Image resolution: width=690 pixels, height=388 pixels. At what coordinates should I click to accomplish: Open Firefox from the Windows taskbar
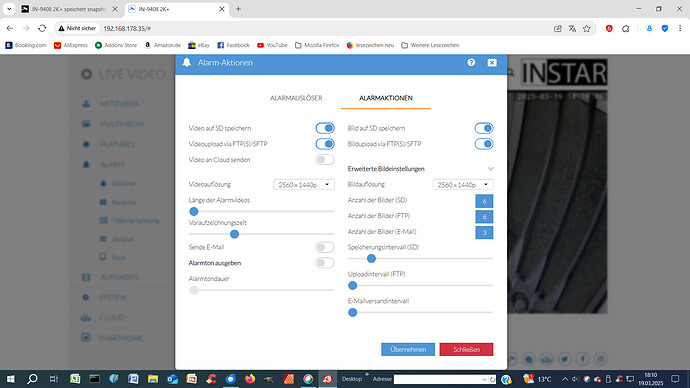[x=250, y=379]
